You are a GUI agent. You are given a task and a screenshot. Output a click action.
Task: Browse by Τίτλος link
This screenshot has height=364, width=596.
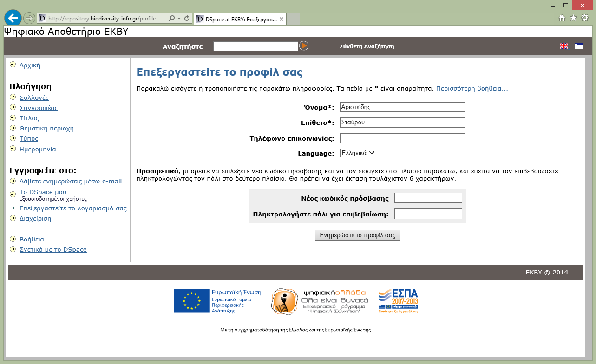click(29, 118)
